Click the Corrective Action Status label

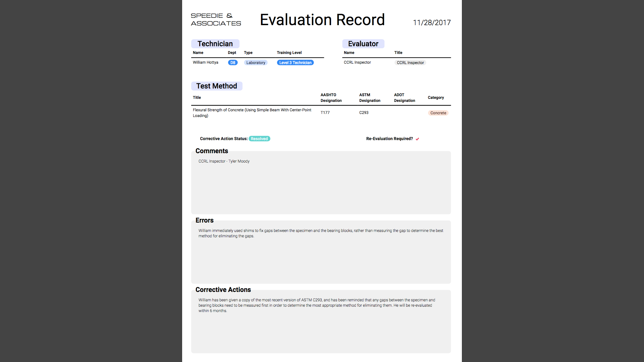click(x=224, y=139)
